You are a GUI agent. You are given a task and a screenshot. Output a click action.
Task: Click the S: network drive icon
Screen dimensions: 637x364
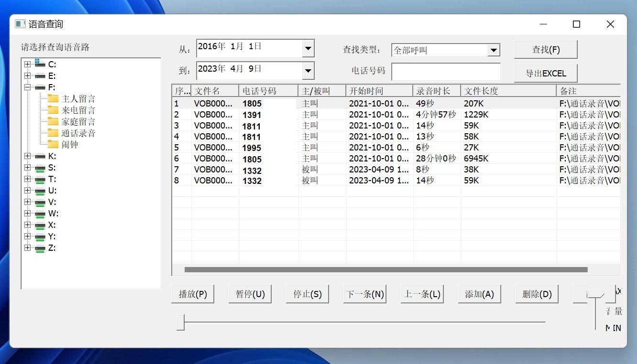point(40,168)
